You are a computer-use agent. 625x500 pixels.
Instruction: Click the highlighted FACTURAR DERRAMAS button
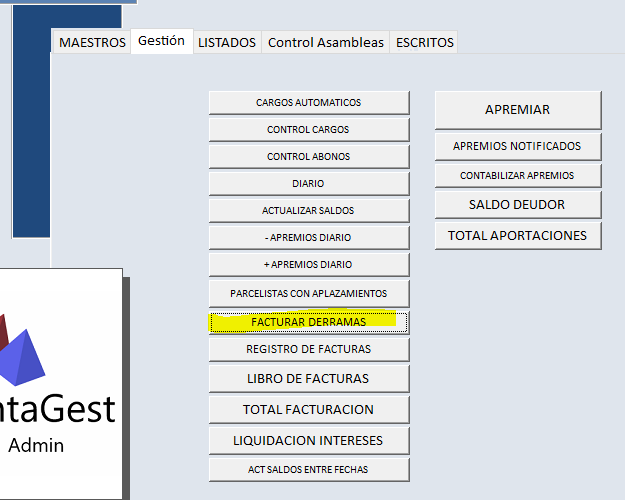pos(308,322)
